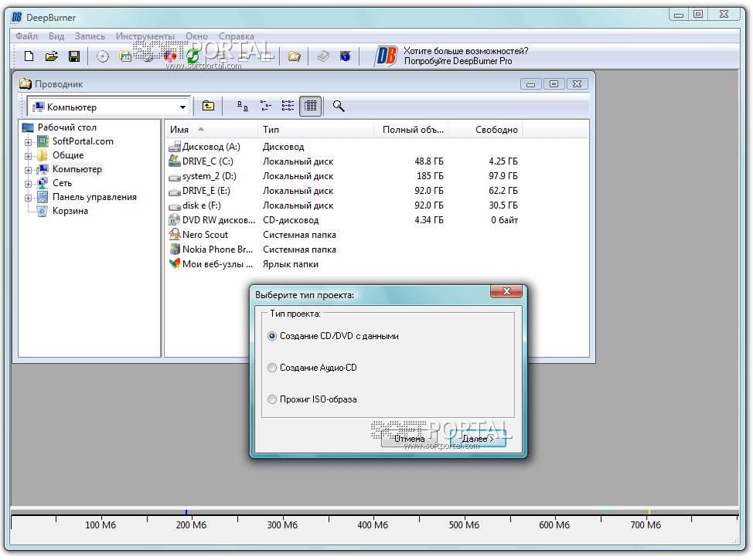Open the 'Файл' menu

(26, 36)
